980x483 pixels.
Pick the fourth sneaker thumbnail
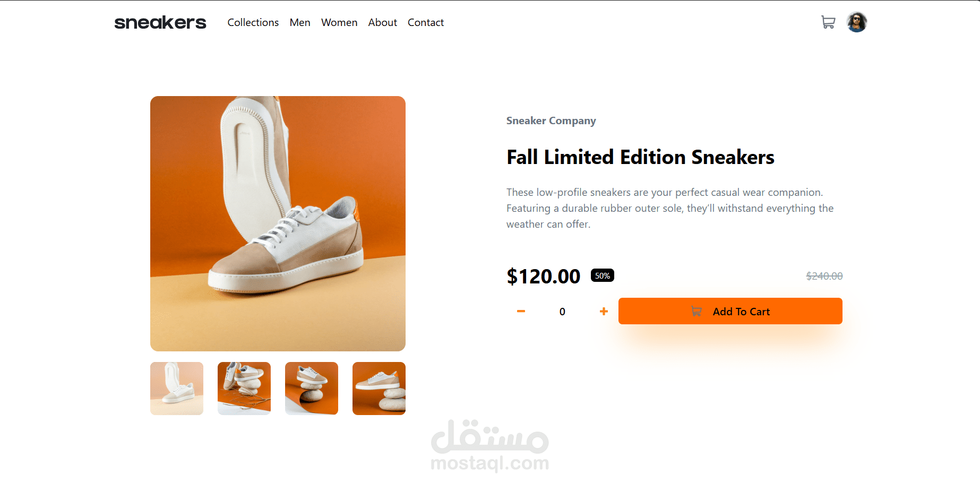tap(379, 389)
